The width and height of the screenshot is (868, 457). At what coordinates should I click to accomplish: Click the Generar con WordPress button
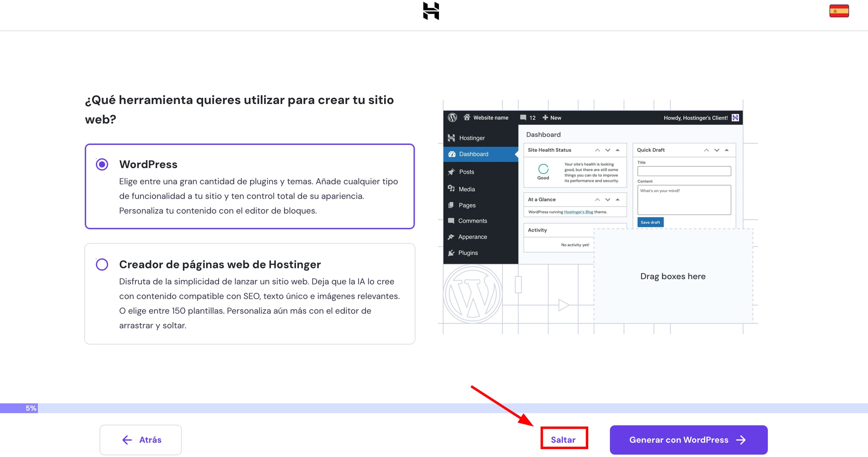click(688, 439)
